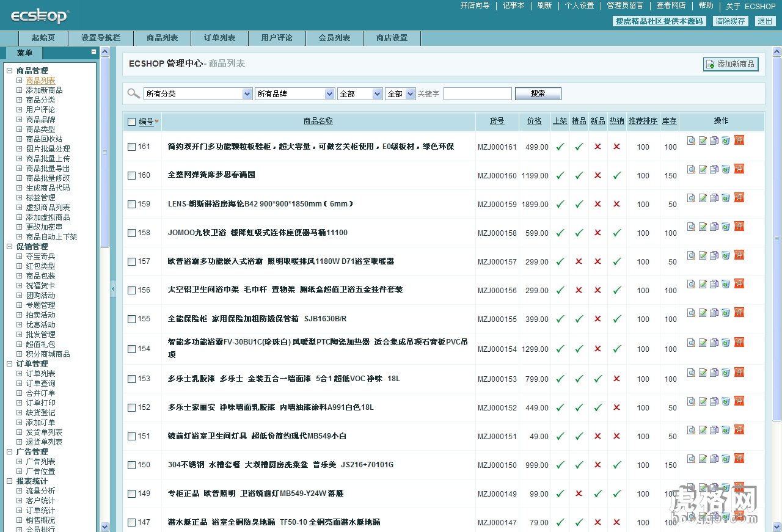
Task: Click the copy icon for product 161
Action: [714, 140]
